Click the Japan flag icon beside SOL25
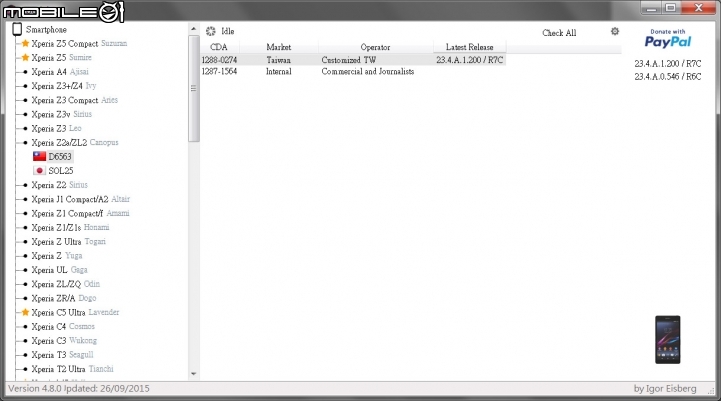The height and width of the screenshot is (401, 721). (x=40, y=171)
